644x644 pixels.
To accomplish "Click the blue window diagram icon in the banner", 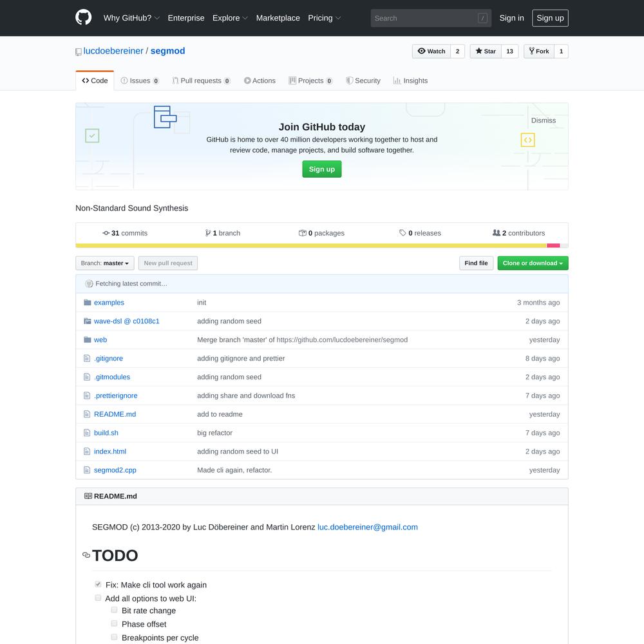I will 165,117.
